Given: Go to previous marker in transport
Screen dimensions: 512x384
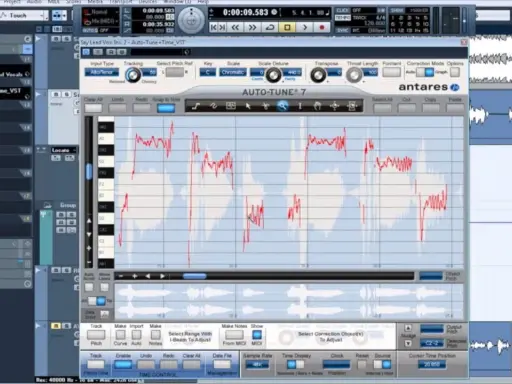Looking at the screenshot, I should [x=214, y=27].
